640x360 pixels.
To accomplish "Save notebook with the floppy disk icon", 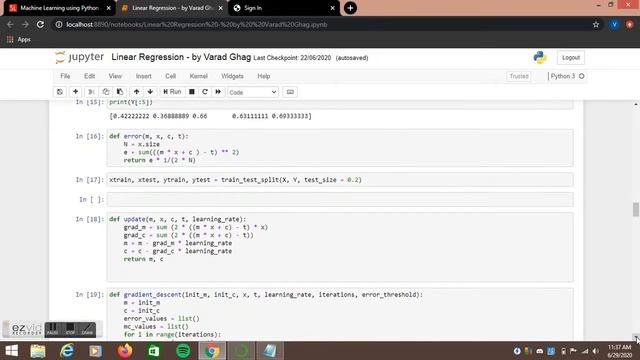I will 60,92.
